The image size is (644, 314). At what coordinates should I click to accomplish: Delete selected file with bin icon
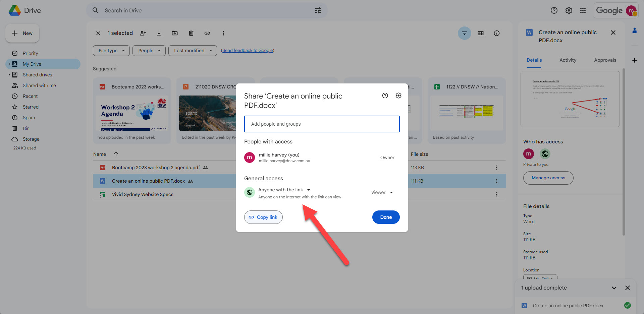(191, 33)
